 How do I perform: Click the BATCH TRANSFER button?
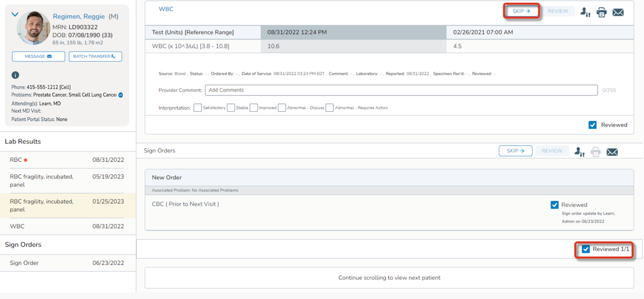(95, 56)
